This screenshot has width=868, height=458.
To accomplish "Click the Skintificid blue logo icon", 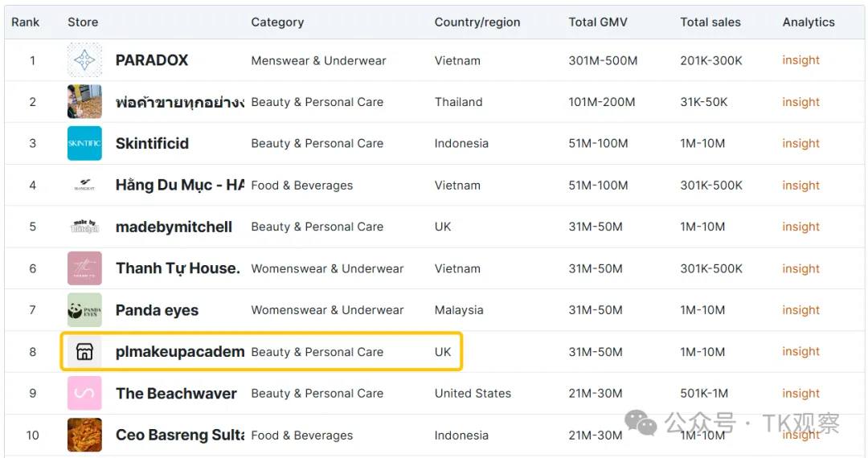I will coord(84,143).
